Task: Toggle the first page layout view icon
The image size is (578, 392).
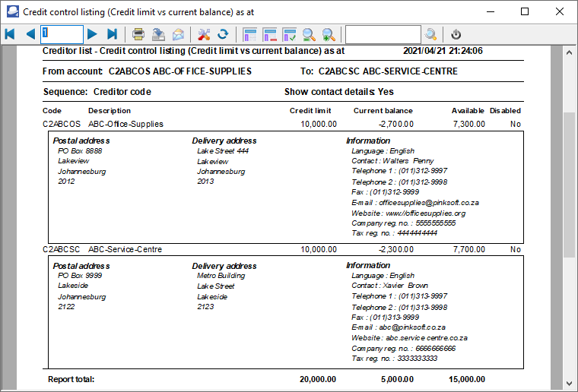Action: pos(249,34)
